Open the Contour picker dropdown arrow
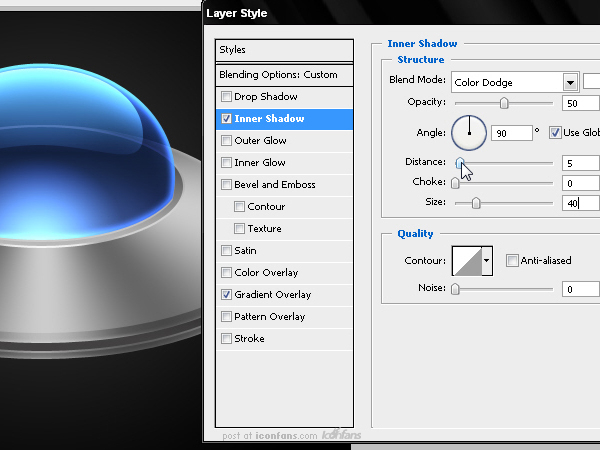Viewport: 600px width, 450px height. (x=487, y=261)
